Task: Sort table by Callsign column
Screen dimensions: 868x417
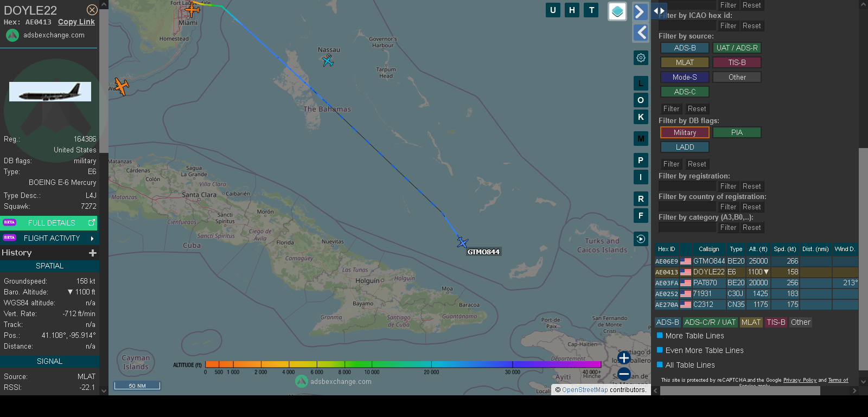Action: 709,249
